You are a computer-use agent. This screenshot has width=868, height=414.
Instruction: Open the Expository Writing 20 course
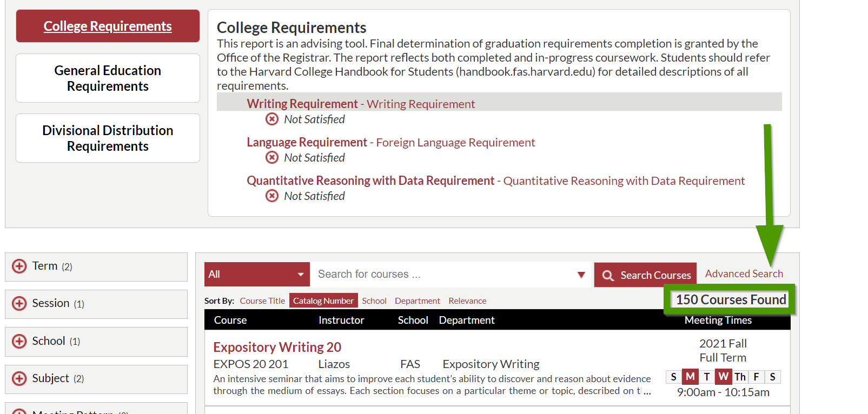(x=277, y=347)
